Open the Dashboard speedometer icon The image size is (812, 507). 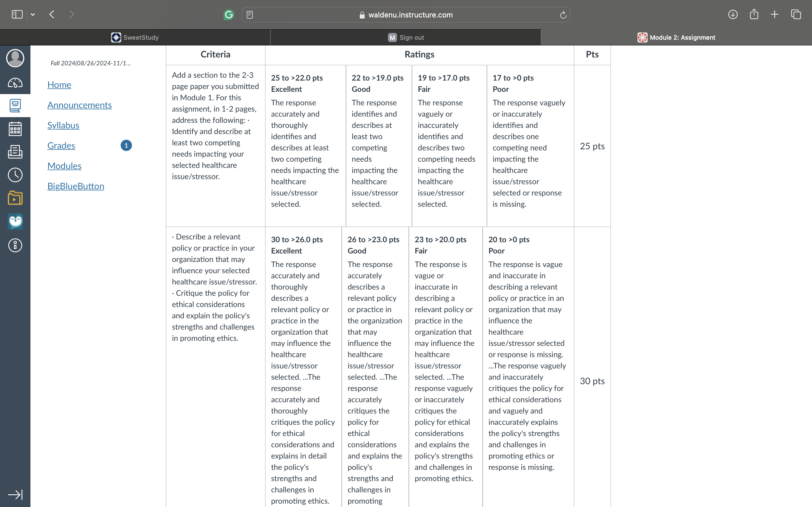(15, 83)
